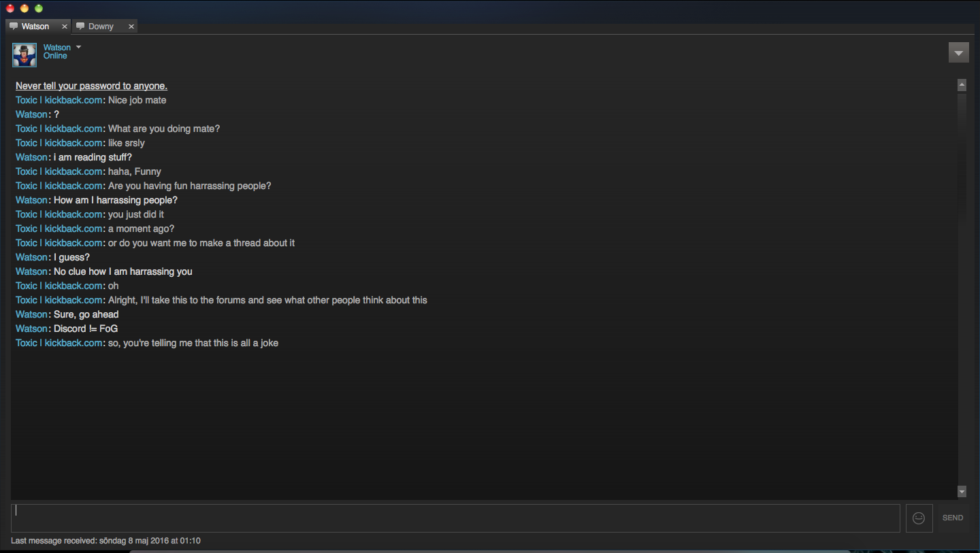This screenshot has width=980, height=553.
Task: Click Watson's avatar picture
Action: [24, 55]
